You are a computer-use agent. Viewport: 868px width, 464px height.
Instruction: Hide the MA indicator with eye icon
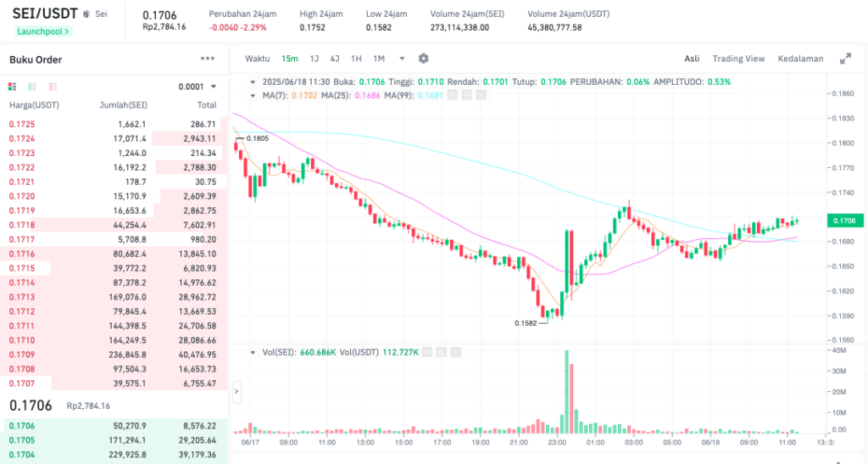(453, 95)
